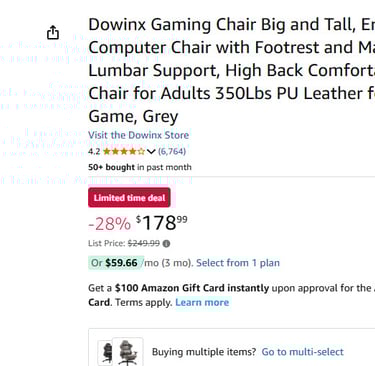The width and height of the screenshot is (375, 366).
Task: Select from 1 plan for monthly payments
Action: [x=238, y=263]
